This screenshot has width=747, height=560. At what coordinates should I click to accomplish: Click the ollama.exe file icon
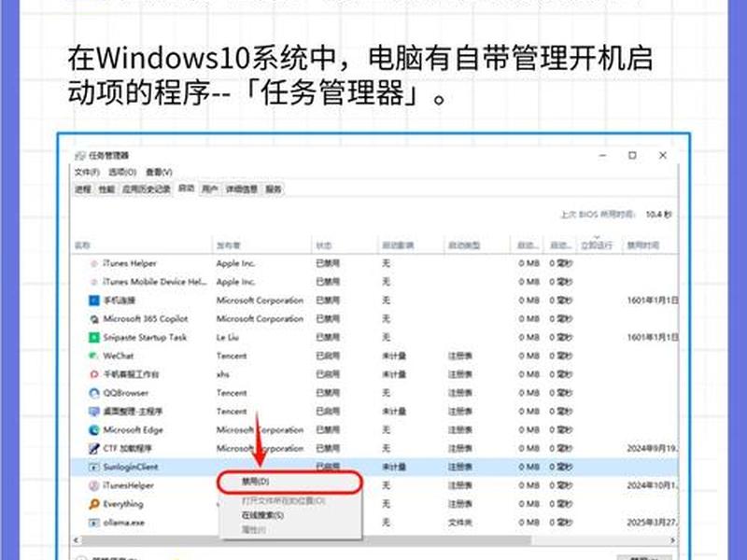pos(94,523)
